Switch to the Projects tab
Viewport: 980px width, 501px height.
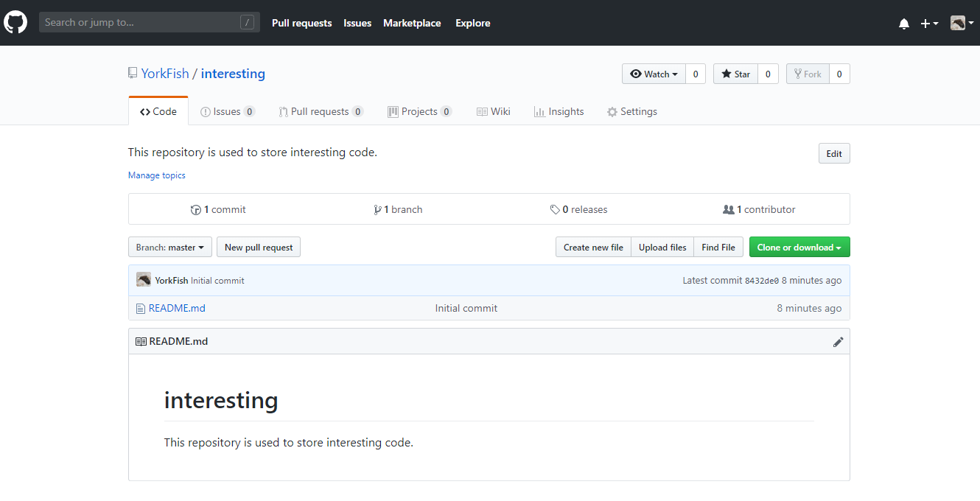419,111
